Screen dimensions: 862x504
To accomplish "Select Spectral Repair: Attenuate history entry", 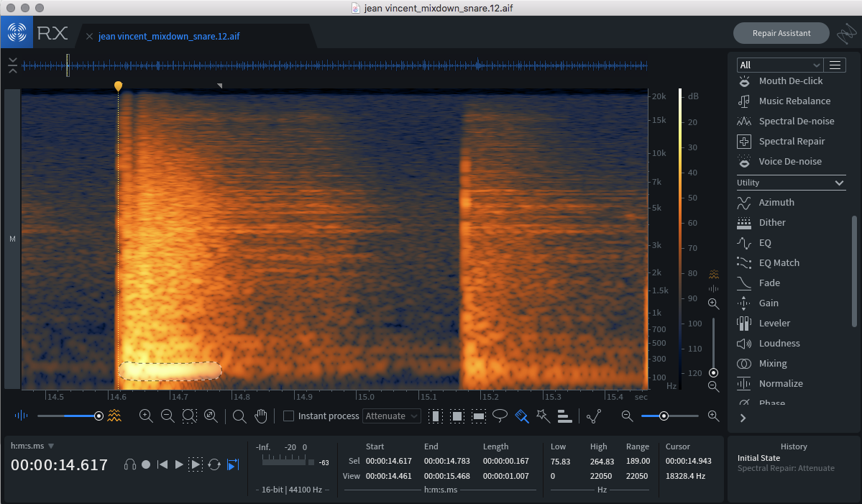I will [x=786, y=468].
